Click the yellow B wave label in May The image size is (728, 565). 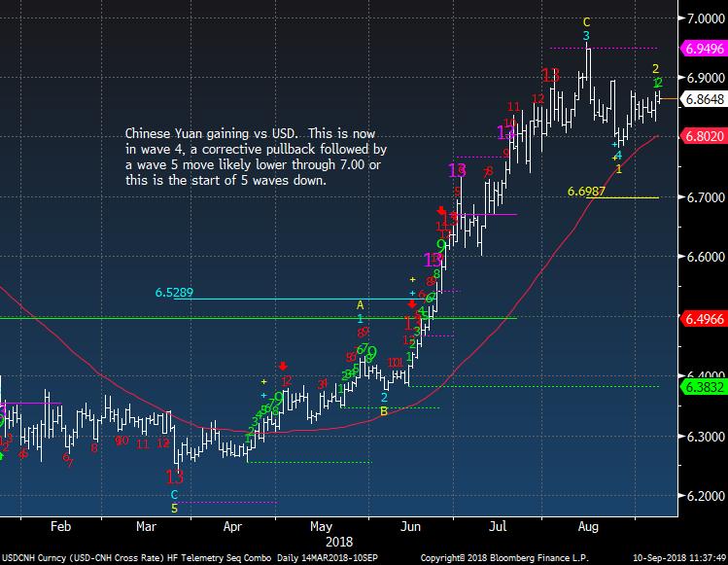(x=384, y=411)
